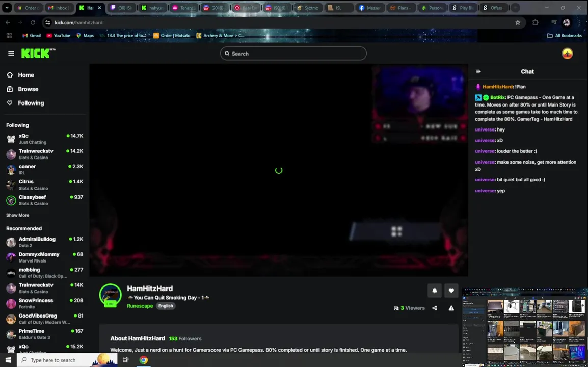Expand Show More in Following list
Screen dimensions: 588x367
17,215
